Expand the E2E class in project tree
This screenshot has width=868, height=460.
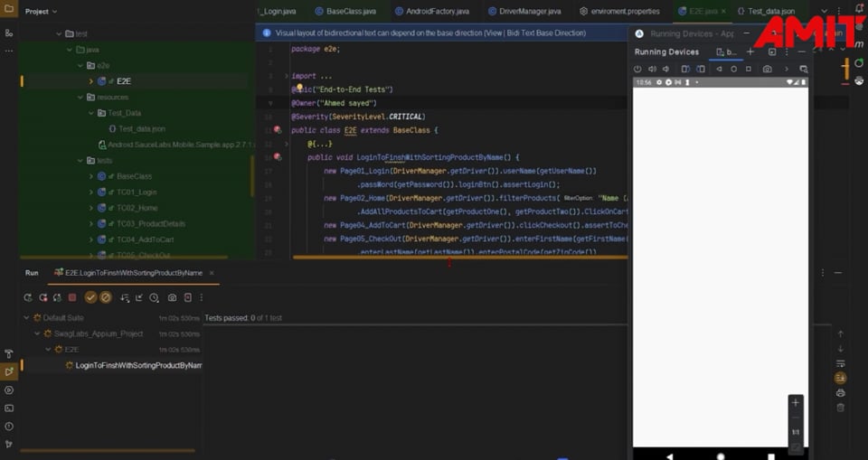91,81
